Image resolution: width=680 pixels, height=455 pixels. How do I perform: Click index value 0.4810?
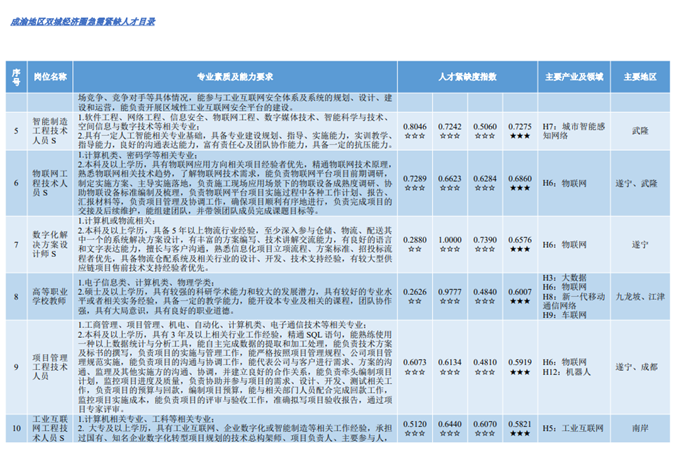point(485,362)
